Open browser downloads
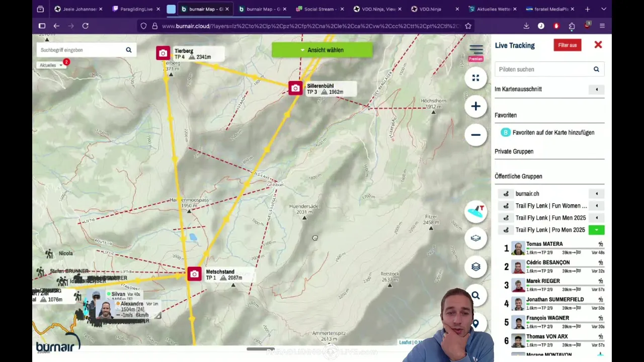 526,26
